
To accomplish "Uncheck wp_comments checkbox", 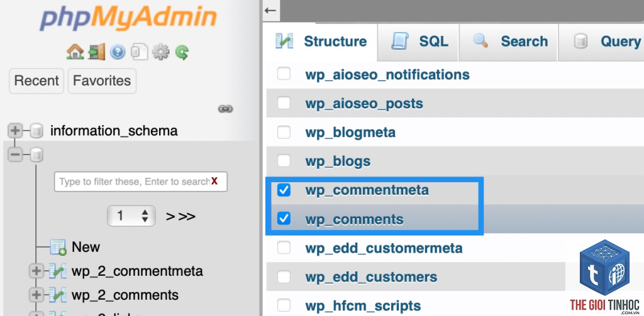I will pyautogui.click(x=284, y=219).
